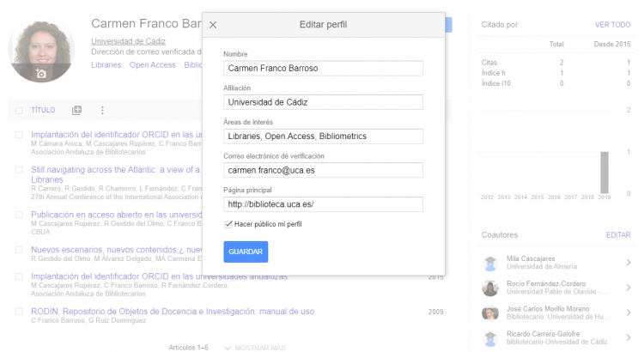Click the add articles plus icon
This screenshot has width=644, height=352.
click(x=76, y=110)
